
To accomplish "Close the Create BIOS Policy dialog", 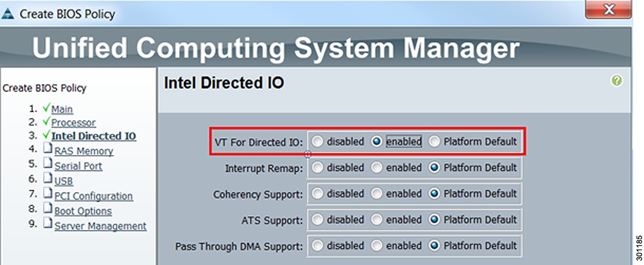I will coord(608,9).
